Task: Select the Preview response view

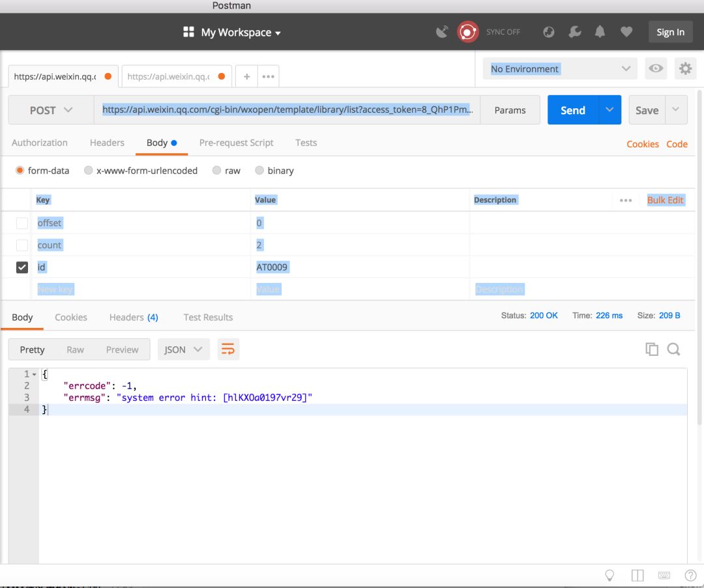Action: pos(122,349)
